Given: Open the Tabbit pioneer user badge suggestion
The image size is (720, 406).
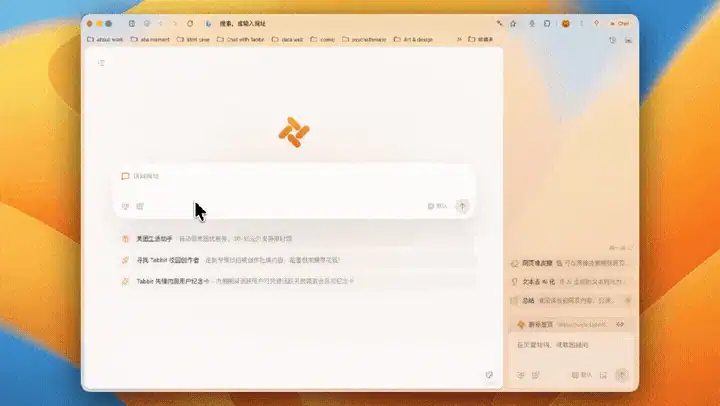Looking at the screenshot, I should point(294,281).
